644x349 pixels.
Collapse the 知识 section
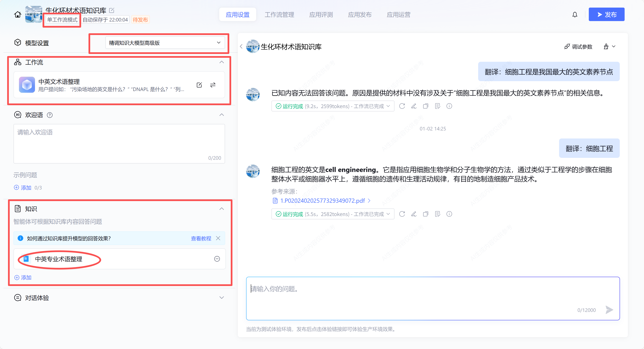221,209
